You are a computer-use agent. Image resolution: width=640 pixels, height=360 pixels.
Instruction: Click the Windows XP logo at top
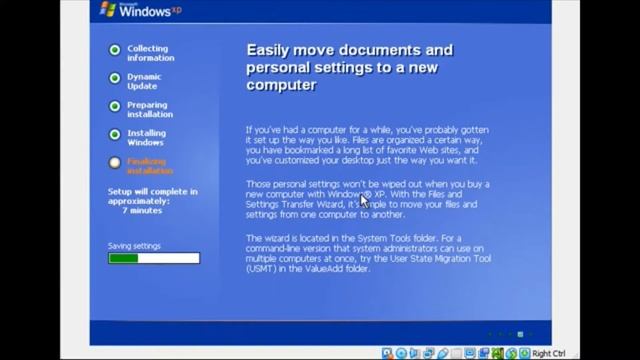tap(141, 10)
